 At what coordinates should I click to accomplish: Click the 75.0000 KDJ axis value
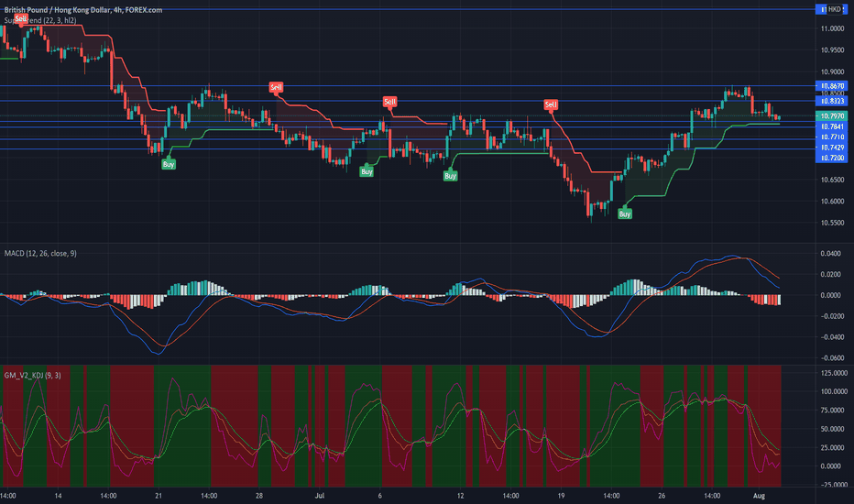click(834, 411)
